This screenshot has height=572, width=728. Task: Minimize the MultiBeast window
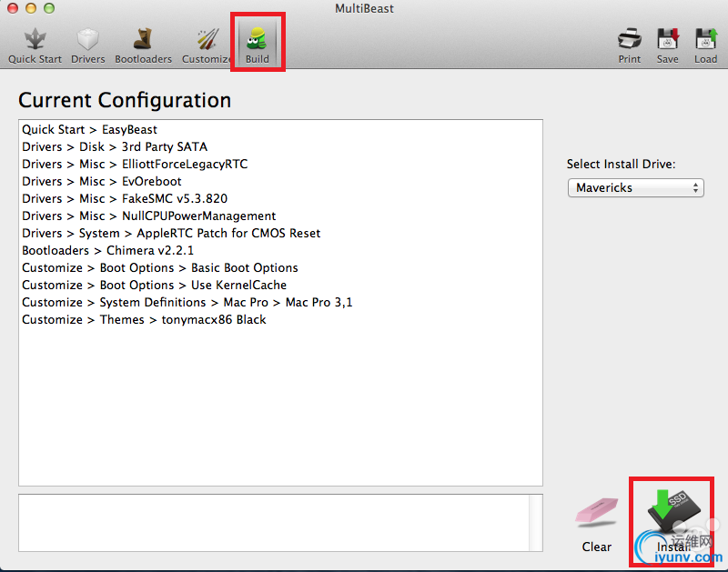click(x=31, y=8)
